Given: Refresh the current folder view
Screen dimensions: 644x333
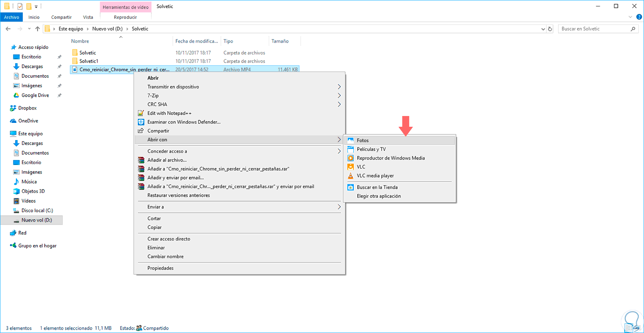Looking at the screenshot, I should click(x=551, y=29).
